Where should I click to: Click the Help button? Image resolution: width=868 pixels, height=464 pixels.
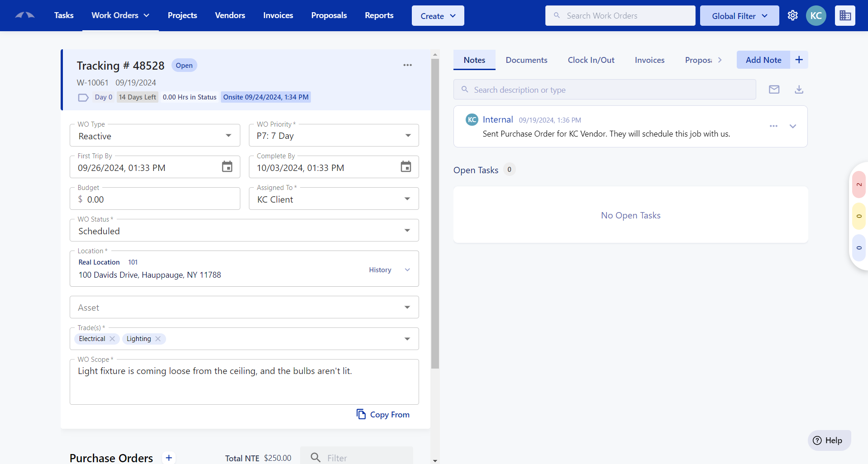pyautogui.click(x=829, y=440)
